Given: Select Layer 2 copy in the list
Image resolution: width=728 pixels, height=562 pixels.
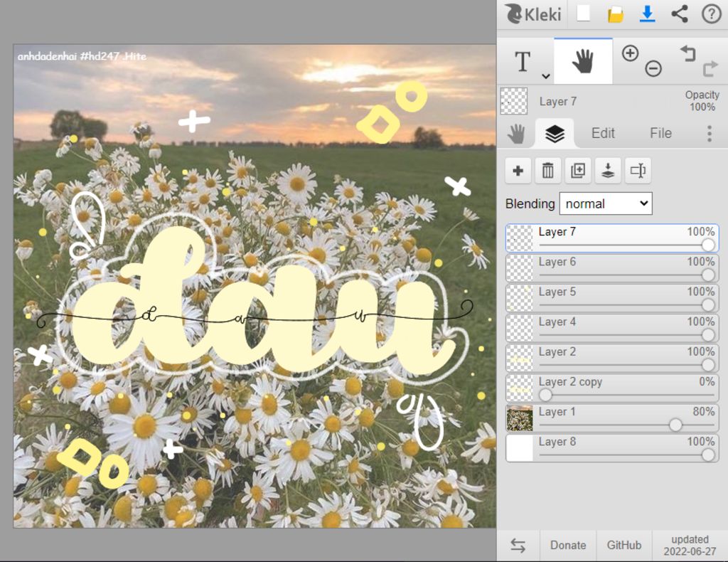Looking at the screenshot, I should (x=612, y=388).
